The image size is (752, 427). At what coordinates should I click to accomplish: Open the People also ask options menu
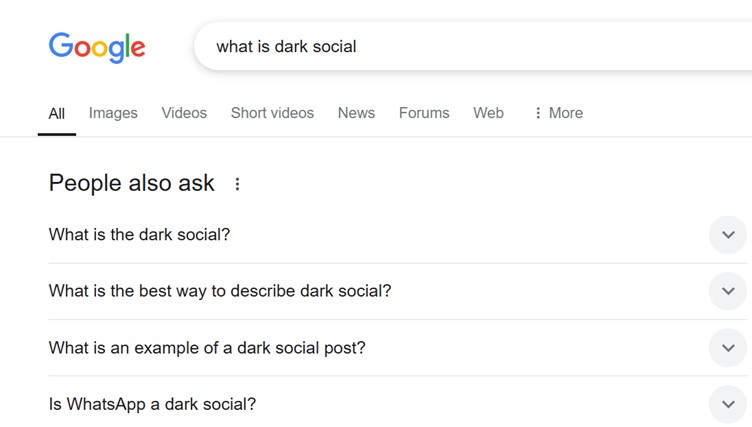coord(237,184)
